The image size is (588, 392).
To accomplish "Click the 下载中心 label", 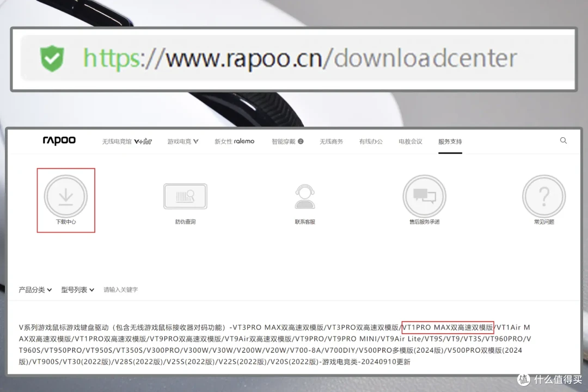I will [x=66, y=222].
